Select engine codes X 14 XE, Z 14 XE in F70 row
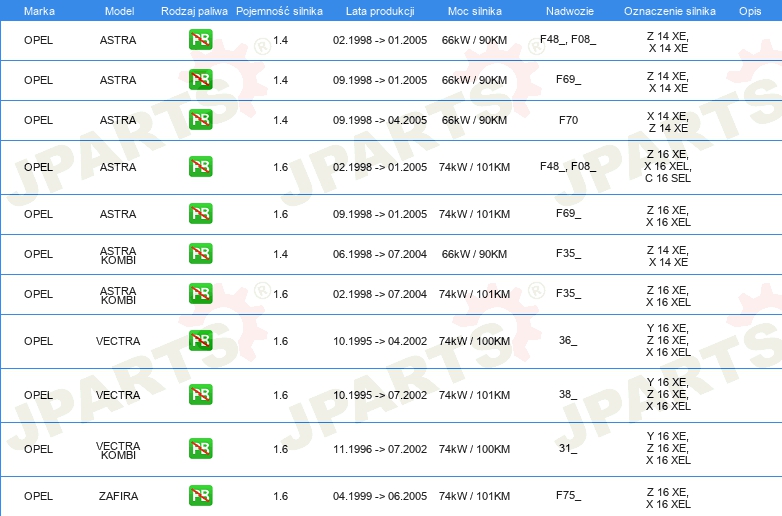 pos(668,122)
